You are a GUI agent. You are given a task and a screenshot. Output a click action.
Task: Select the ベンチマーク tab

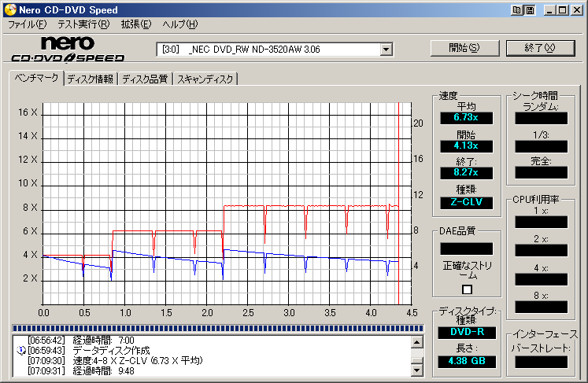click(x=35, y=78)
